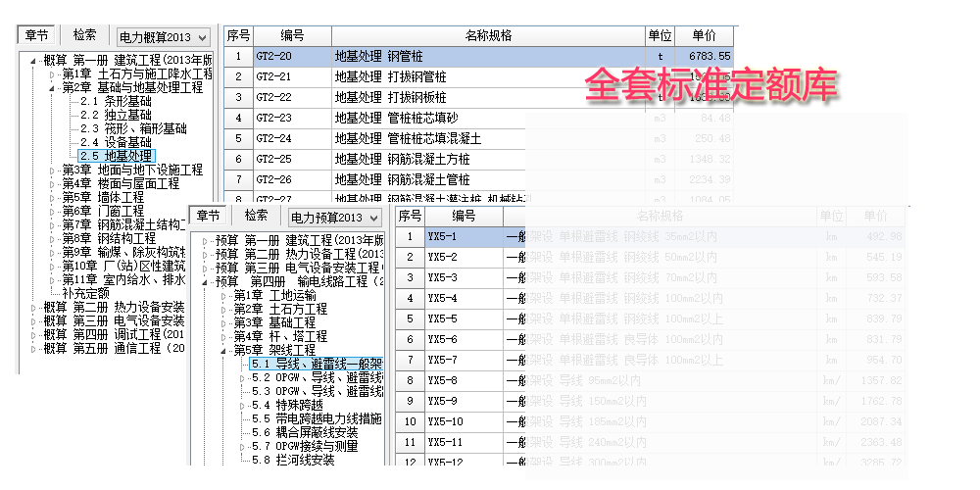Select 5.5 带电跨越电力线措施
Image resolution: width=980 pixels, height=490 pixels.
click(x=317, y=418)
